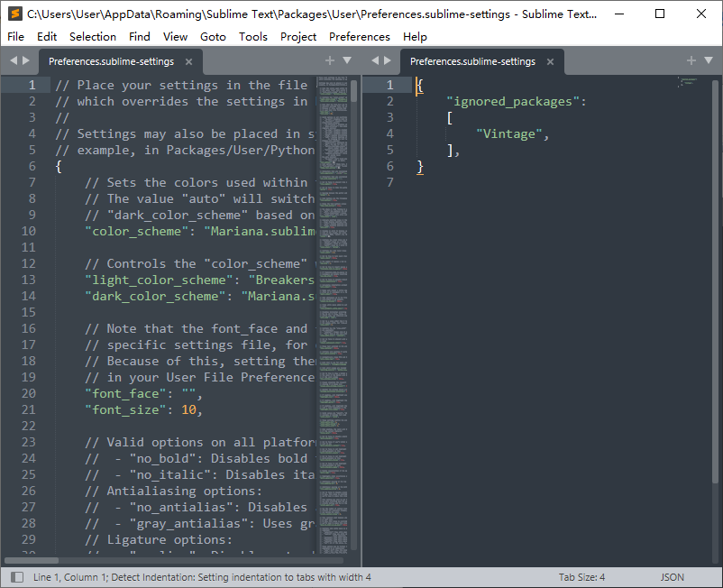The width and height of the screenshot is (723, 588).
Task: Click the value 10 after font_size
Action: tap(190, 409)
